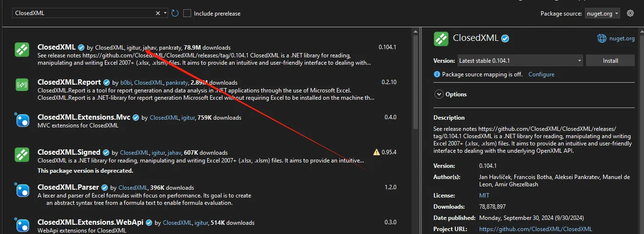The image size is (644, 234).
Task: Clear search text with the X icon
Action: click(x=157, y=13)
